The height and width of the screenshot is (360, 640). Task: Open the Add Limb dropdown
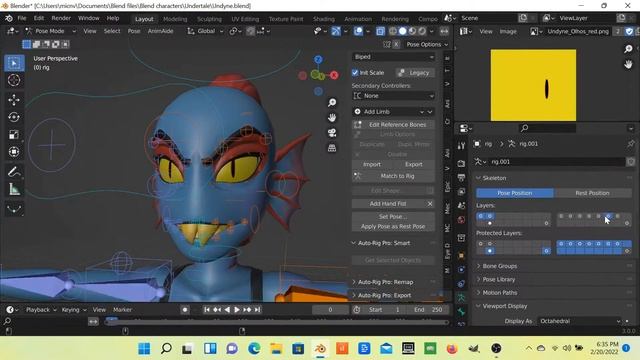pyautogui.click(x=393, y=111)
